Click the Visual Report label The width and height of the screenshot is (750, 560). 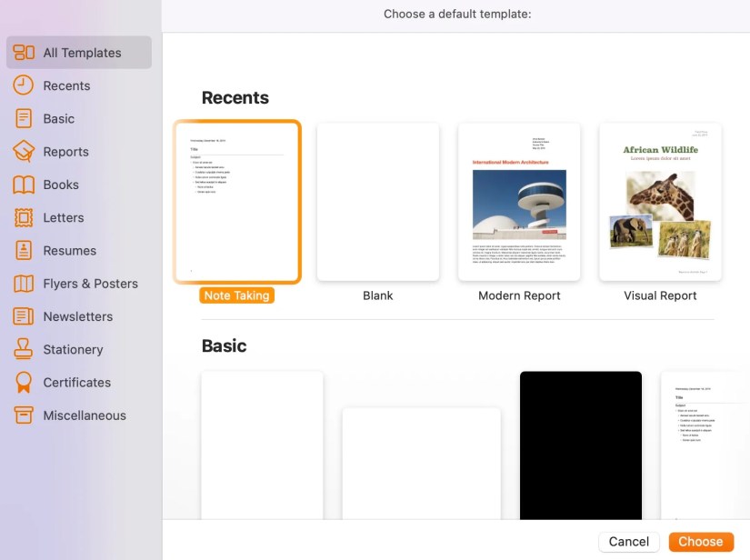coord(660,295)
